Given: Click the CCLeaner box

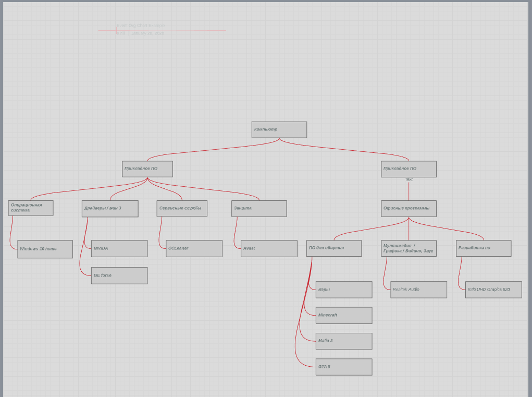Looking at the screenshot, I should [194, 249].
